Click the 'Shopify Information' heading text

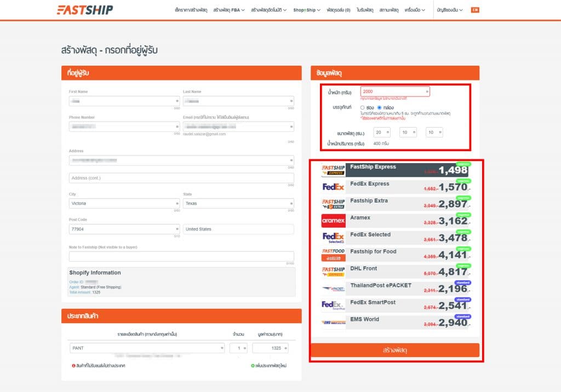click(95, 273)
